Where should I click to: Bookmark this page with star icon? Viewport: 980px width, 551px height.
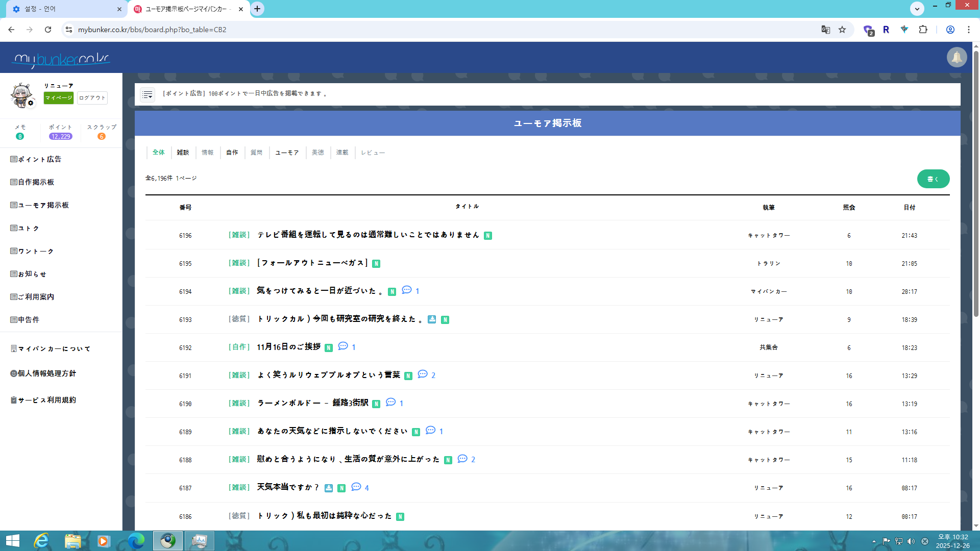(842, 30)
